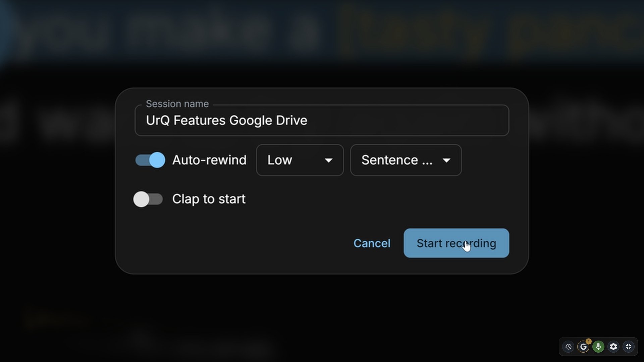Open the Sentence ... dropdown
This screenshot has height=362, width=644.
[406, 160]
